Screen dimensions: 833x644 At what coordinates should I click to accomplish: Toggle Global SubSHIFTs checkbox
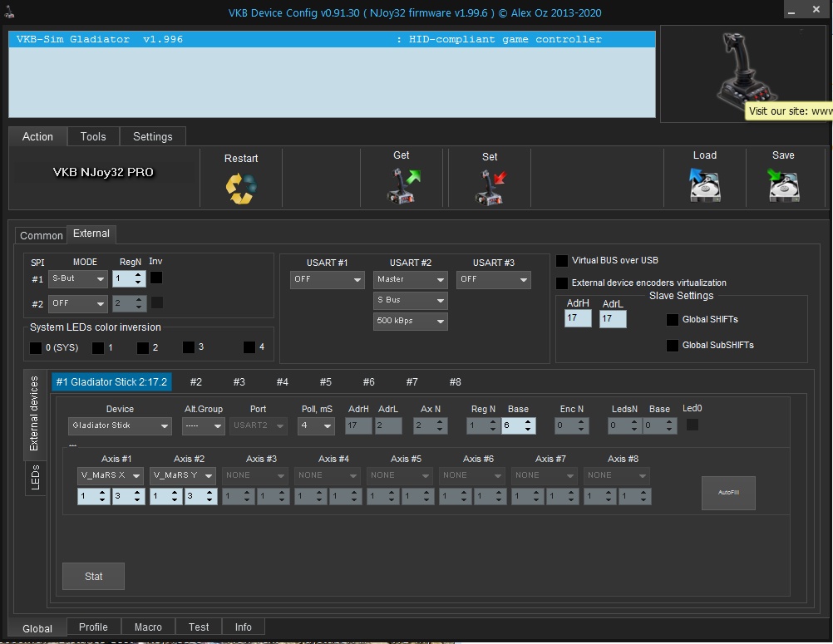[x=672, y=345]
